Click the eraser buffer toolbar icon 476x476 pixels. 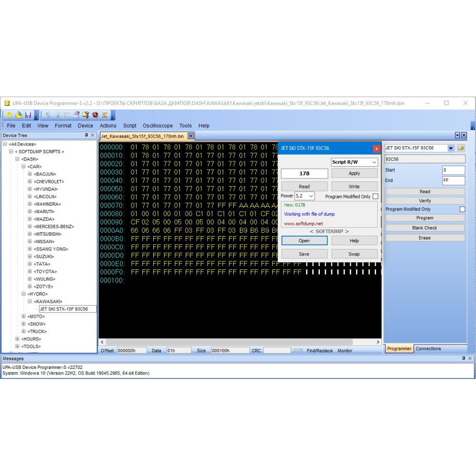(x=77, y=115)
